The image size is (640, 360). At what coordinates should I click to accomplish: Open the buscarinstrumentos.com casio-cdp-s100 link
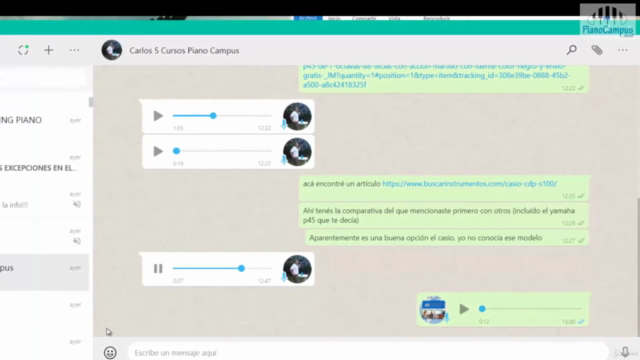[469, 184]
